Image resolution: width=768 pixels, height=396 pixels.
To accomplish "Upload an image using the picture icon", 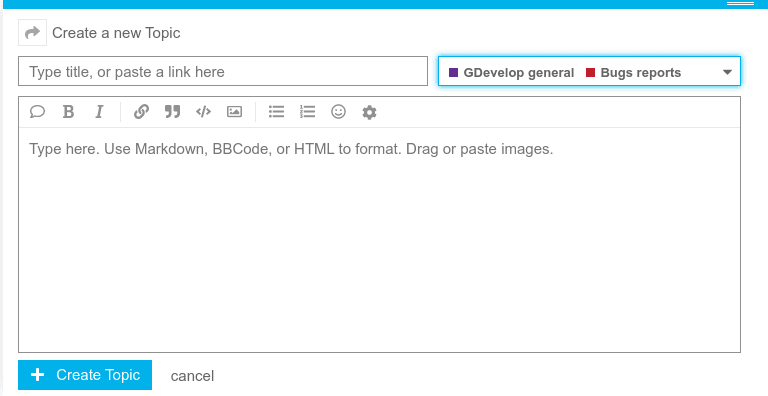I will pyautogui.click(x=234, y=112).
